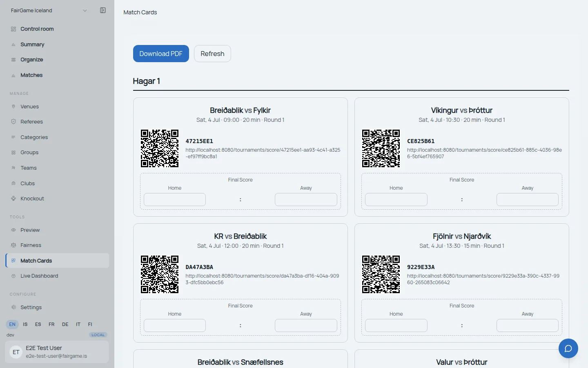Click the KR vs Breiðablik QR code
588x368 pixels.
[x=160, y=274]
